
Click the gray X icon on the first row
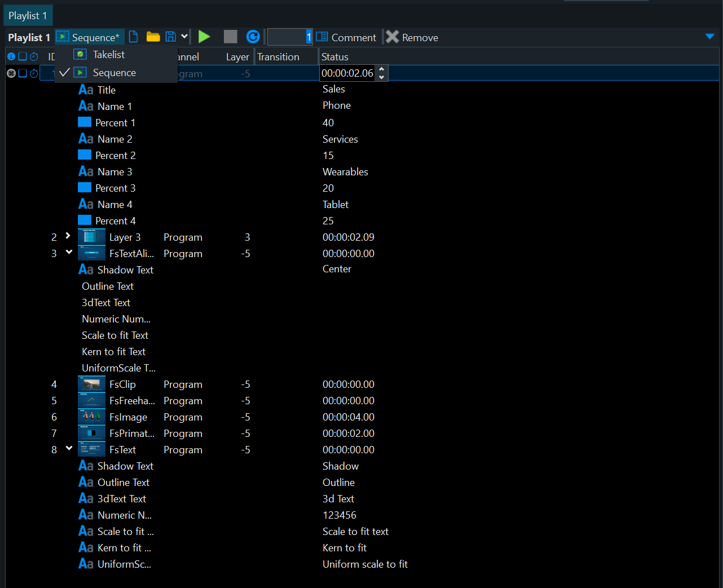click(x=11, y=73)
